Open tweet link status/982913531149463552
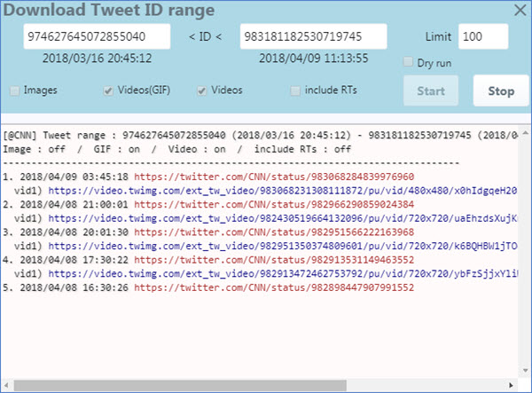 click(274, 260)
